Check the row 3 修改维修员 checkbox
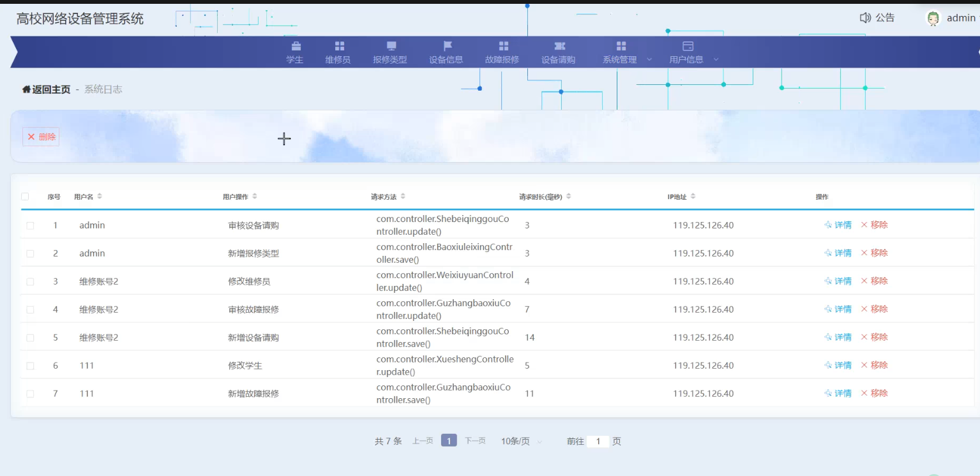Image resolution: width=980 pixels, height=476 pixels. click(x=30, y=281)
